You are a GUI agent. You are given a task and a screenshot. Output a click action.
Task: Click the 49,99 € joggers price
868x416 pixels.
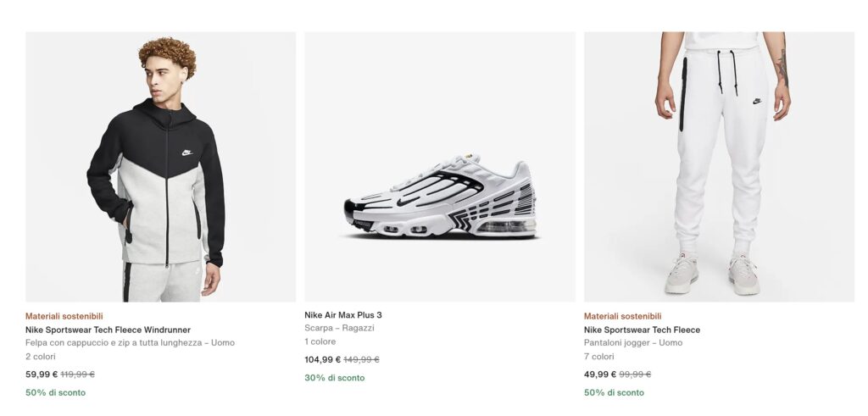pyautogui.click(x=600, y=374)
